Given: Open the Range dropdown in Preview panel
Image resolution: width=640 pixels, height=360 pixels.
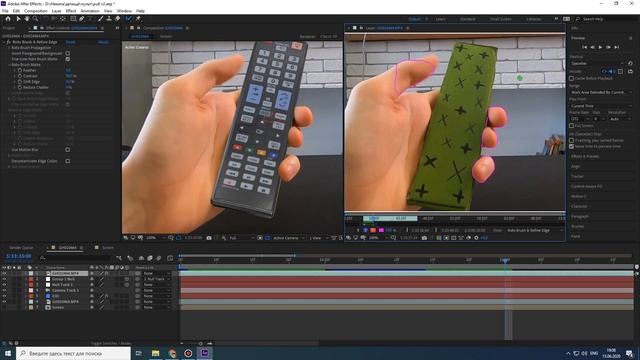Looking at the screenshot, I should 601,92.
